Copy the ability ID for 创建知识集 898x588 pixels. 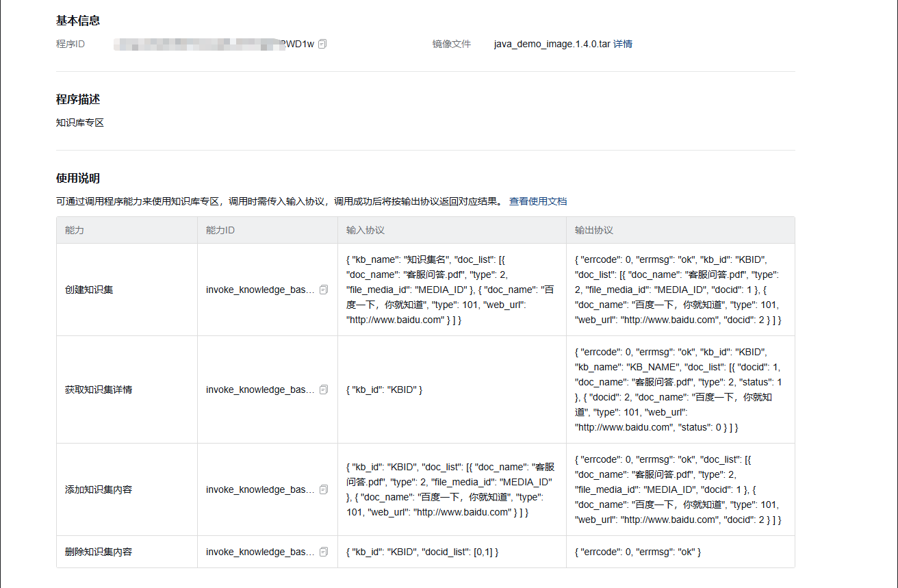coord(324,290)
